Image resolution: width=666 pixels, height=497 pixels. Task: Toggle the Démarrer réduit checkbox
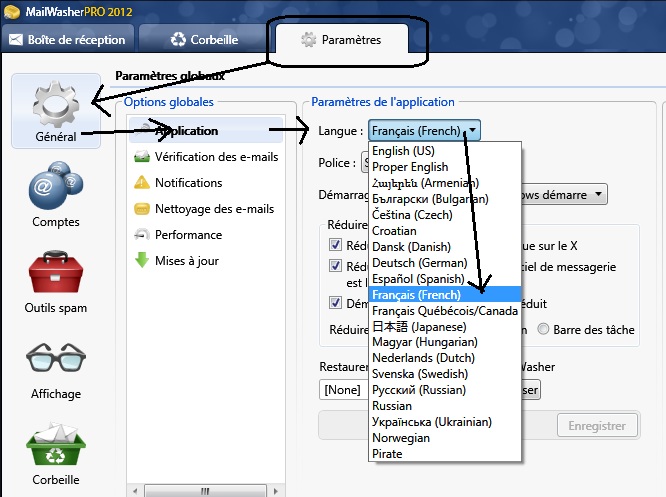point(335,302)
